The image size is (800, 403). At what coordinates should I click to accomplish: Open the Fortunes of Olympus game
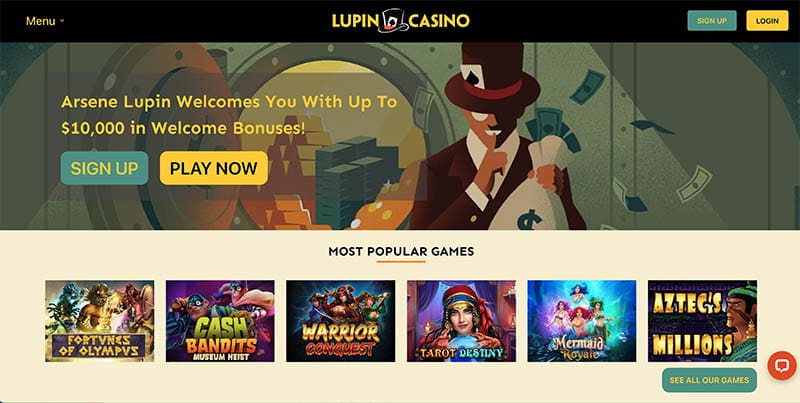click(99, 321)
